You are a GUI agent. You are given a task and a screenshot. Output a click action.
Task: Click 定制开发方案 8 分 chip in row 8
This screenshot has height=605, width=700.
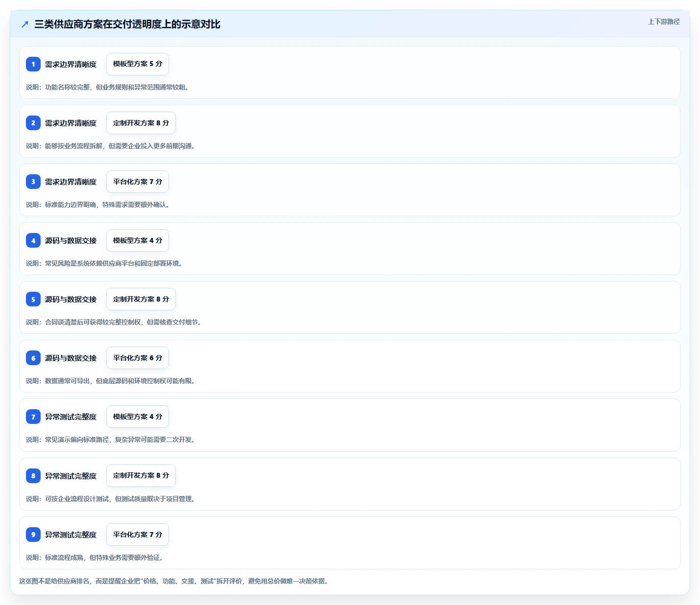141,476
